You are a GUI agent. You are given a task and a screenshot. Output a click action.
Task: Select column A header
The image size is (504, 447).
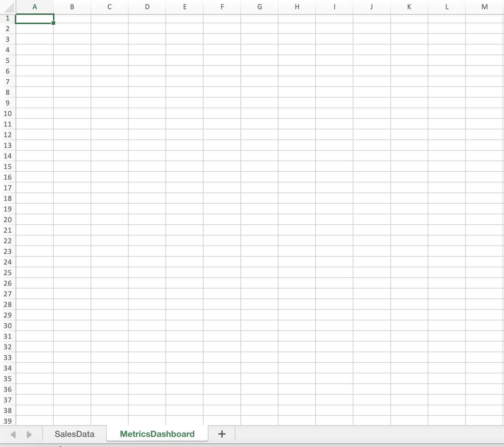pos(34,7)
